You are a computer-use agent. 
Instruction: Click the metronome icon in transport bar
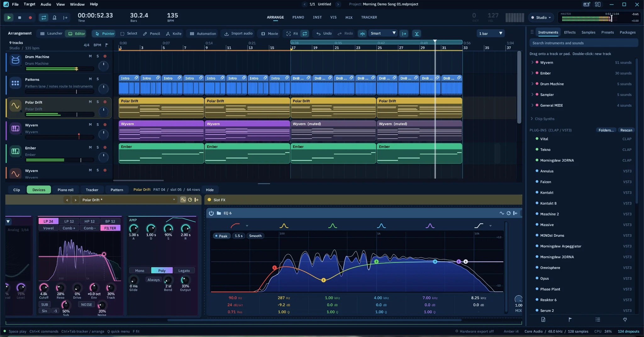pos(54,18)
